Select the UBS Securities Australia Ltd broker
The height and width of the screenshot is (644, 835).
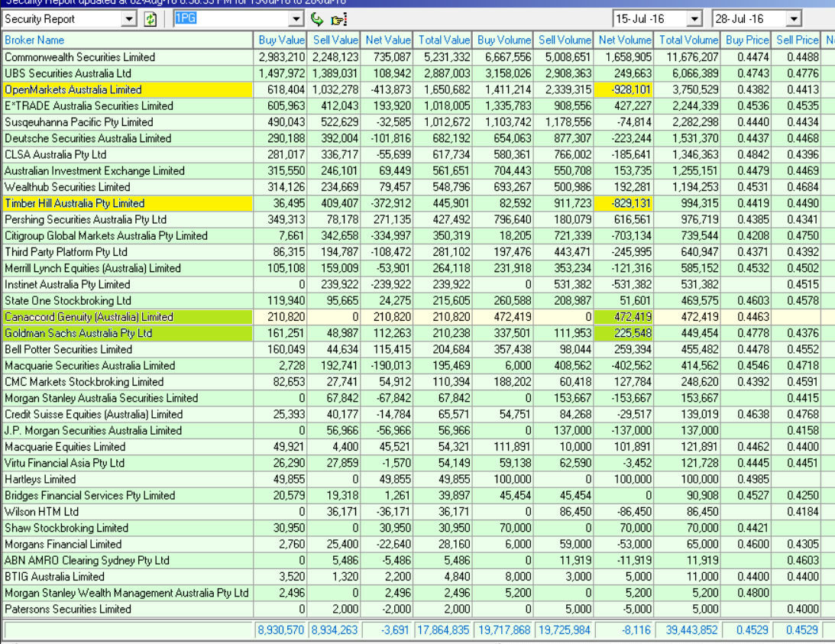(68, 73)
